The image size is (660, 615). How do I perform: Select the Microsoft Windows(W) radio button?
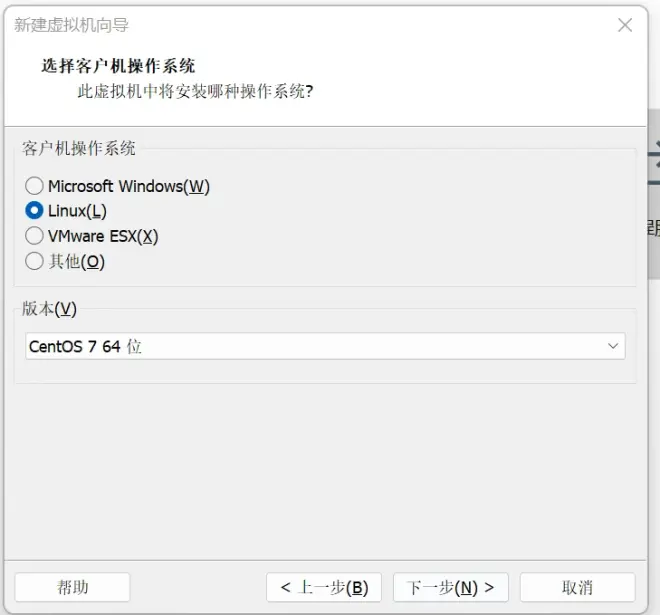tap(34, 186)
